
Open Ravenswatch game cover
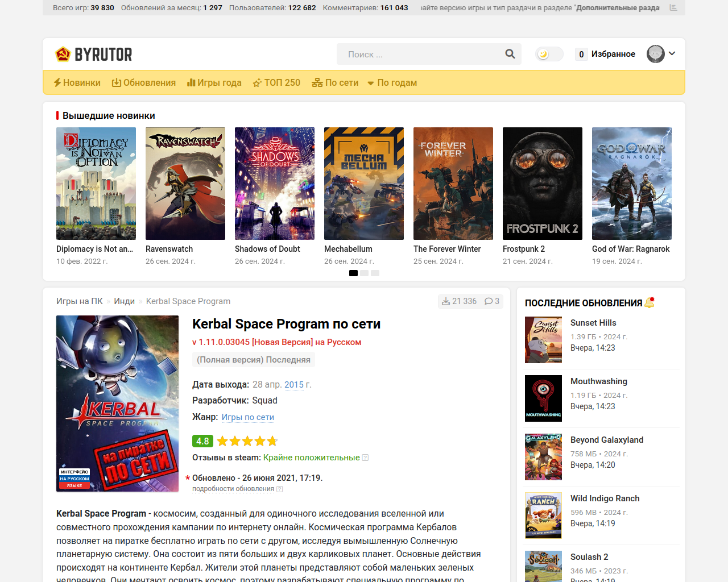click(185, 184)
